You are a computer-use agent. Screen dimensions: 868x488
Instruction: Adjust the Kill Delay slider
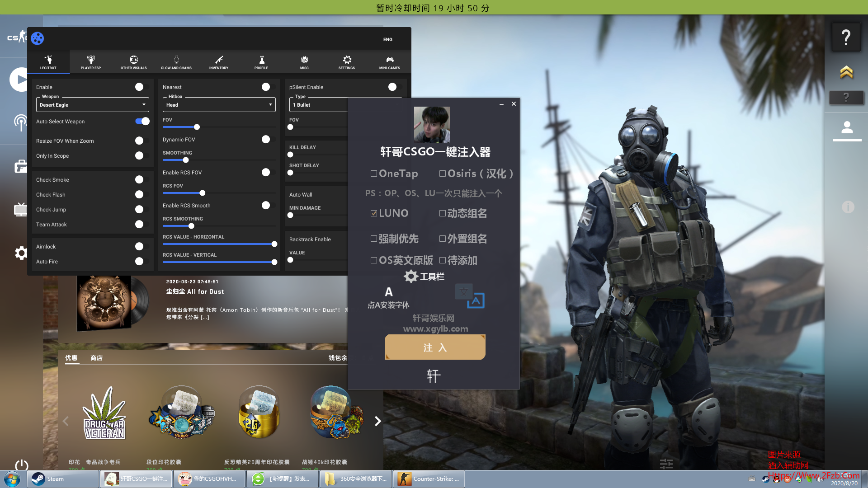[x=290, y=155]
